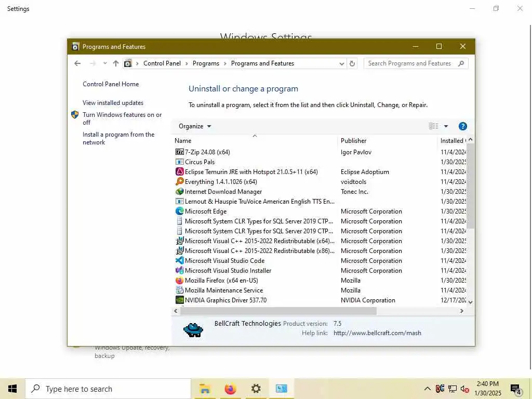Image resolution: width=532 pixels, height=399 pixels.
Task: Select the Programs breadcrumb
Action: (x=206, y=63)
